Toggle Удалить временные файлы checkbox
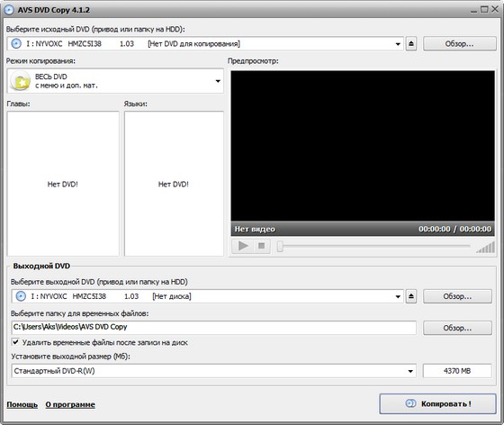 [15, 342]
